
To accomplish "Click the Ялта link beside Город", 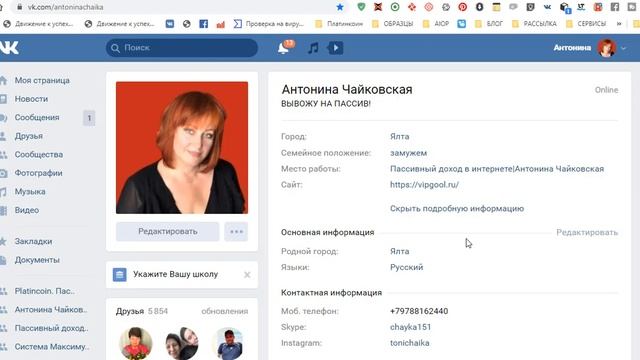I will [399, 137].
